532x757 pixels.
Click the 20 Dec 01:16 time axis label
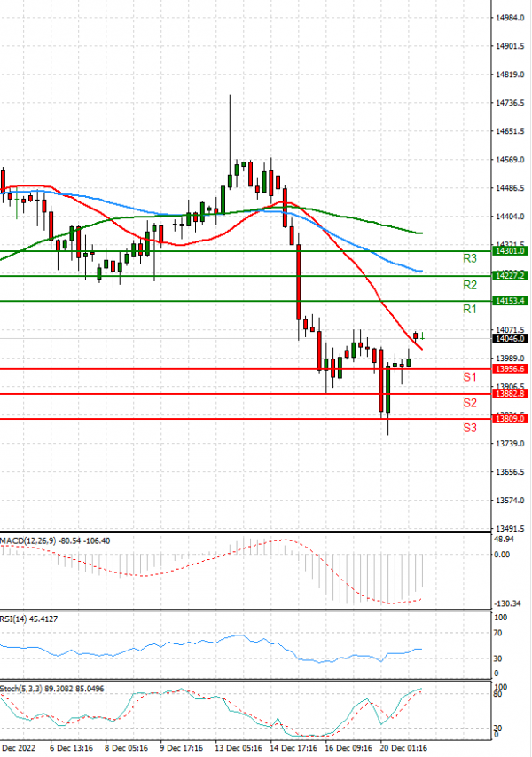point(403,748)
